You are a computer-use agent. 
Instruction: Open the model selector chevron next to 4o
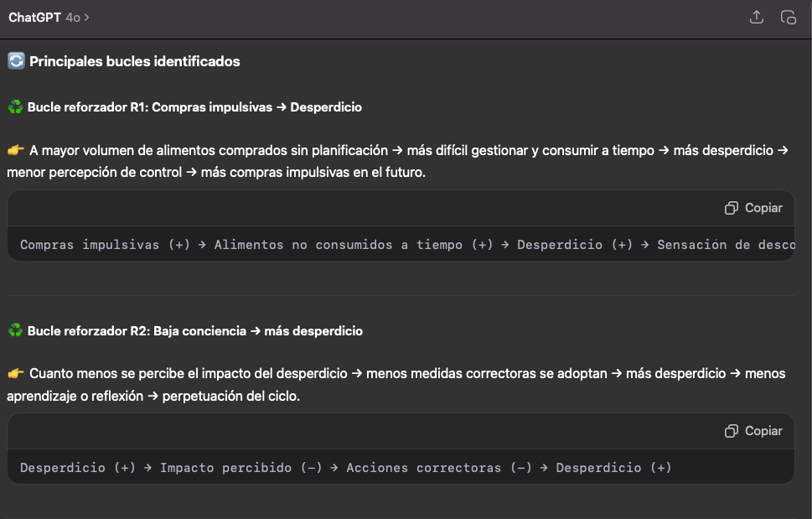pyautogui.click(x=87, y=18)
